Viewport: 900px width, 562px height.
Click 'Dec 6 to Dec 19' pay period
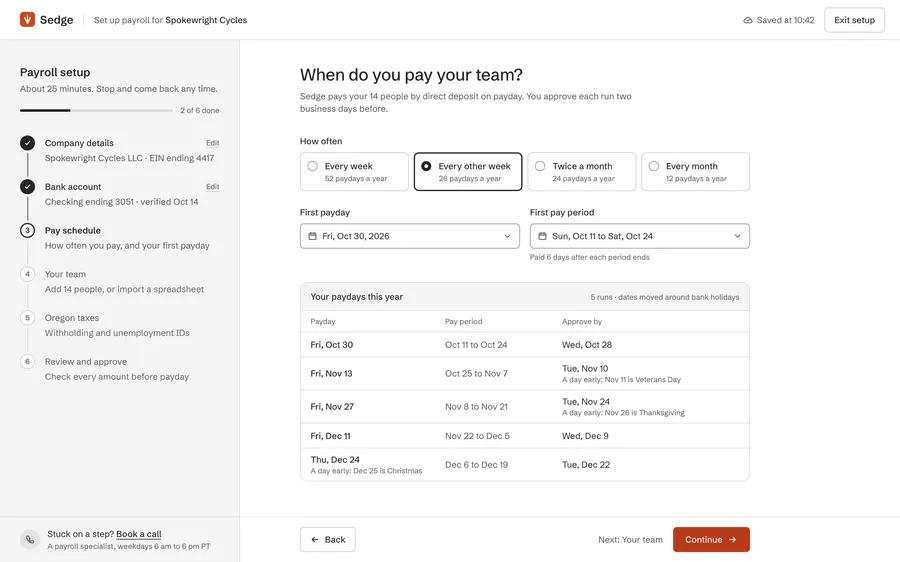tap(476, 464)
